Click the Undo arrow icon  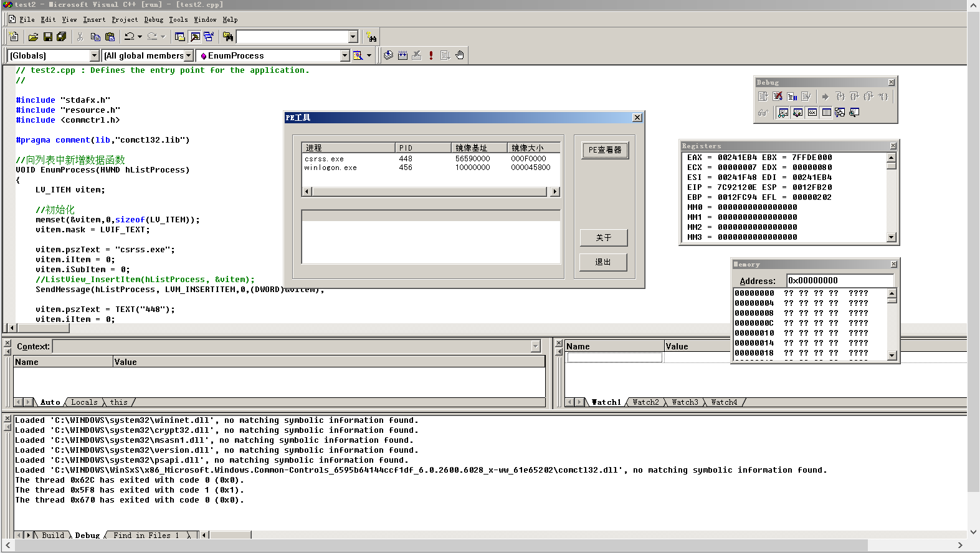129,37
